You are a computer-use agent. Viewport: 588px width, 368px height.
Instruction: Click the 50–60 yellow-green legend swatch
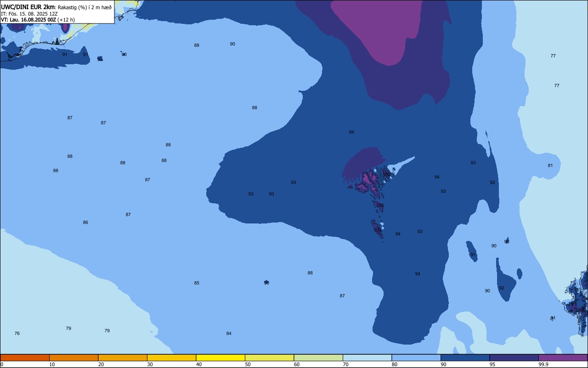click(269, 357)
